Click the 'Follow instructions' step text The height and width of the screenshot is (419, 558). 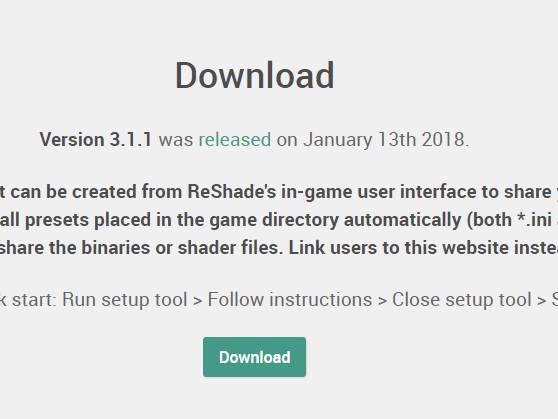pos(290,299)
